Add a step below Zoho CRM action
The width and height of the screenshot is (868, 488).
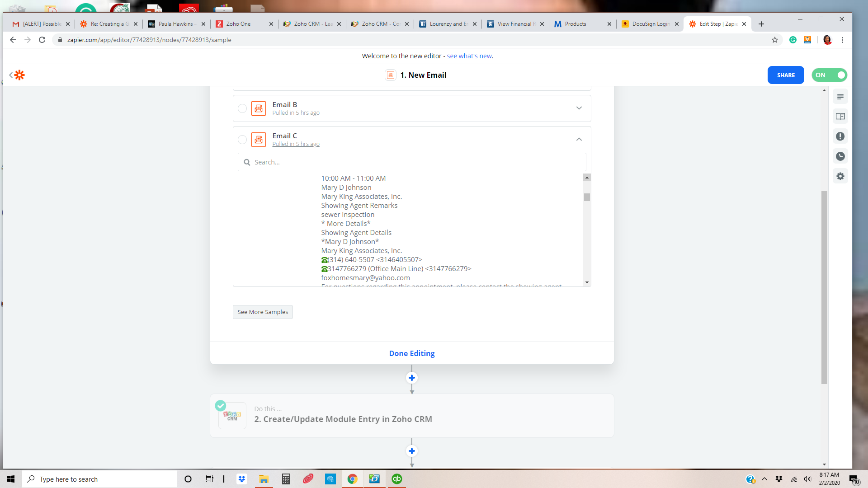coord(412,451)
